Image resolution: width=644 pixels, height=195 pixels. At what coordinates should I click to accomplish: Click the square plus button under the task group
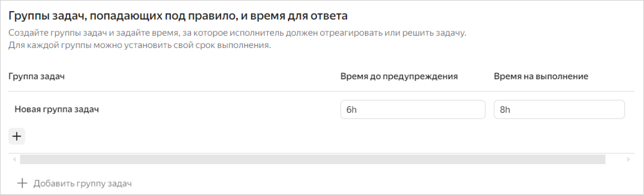pyautogui.click(x=17, y=136)
